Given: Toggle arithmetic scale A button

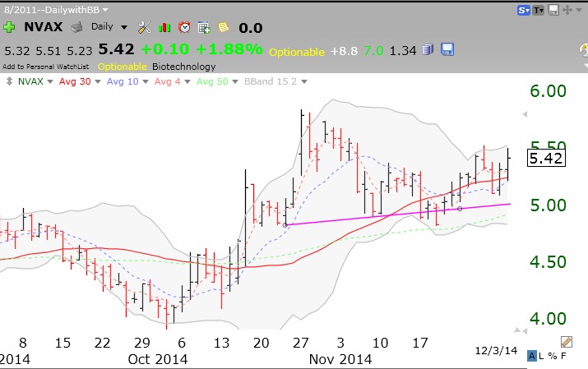Looking at the screenshot, I should pyautogui.click(x=532, y=356).
